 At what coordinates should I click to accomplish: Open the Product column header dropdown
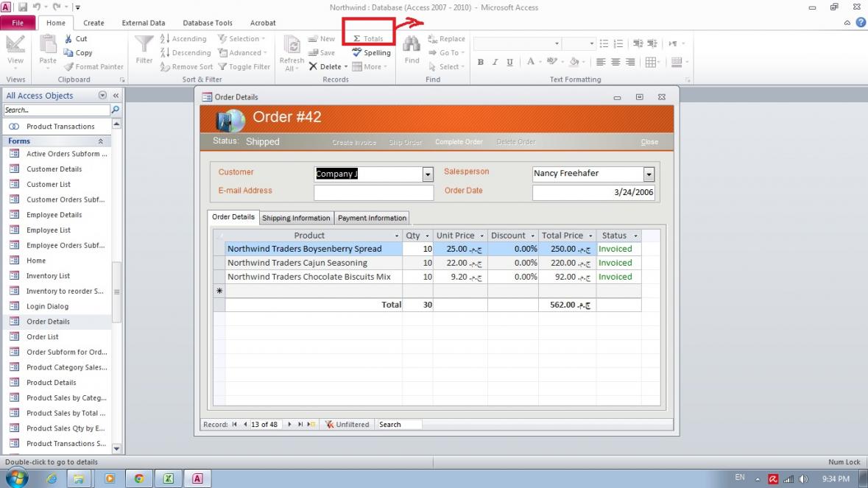click(x=396, y=236)
